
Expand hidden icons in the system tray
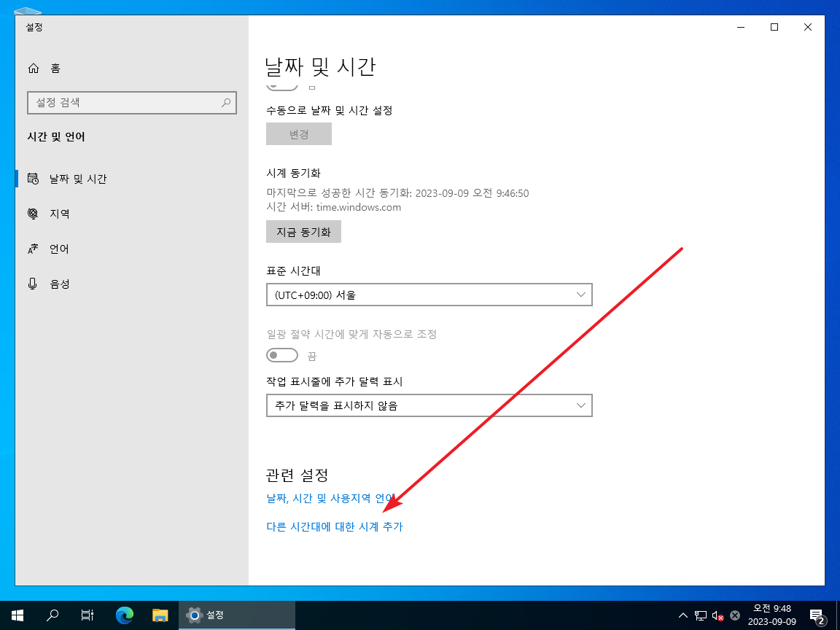(x=683, y=615)
